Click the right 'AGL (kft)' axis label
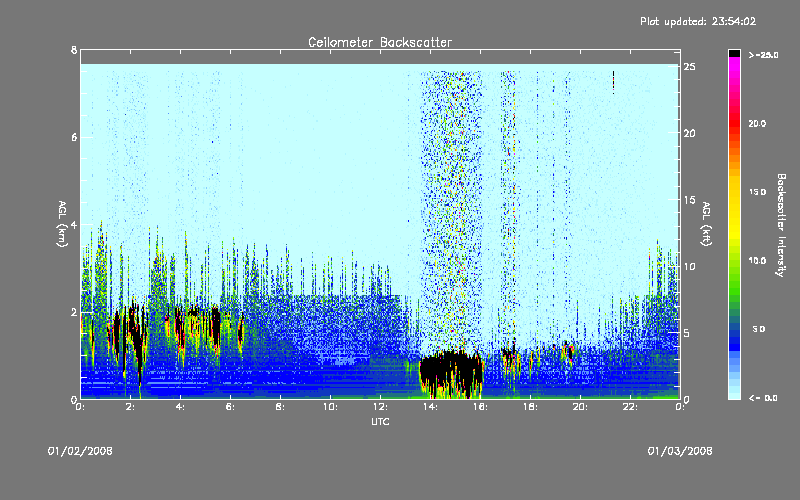This screenshot has height=500, width=800. [x=706, y=224]
